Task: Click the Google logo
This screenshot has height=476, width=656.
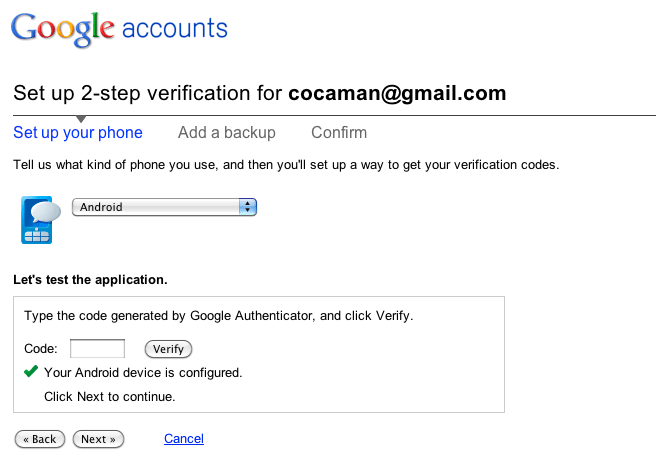Action: [x=62, y=30]
